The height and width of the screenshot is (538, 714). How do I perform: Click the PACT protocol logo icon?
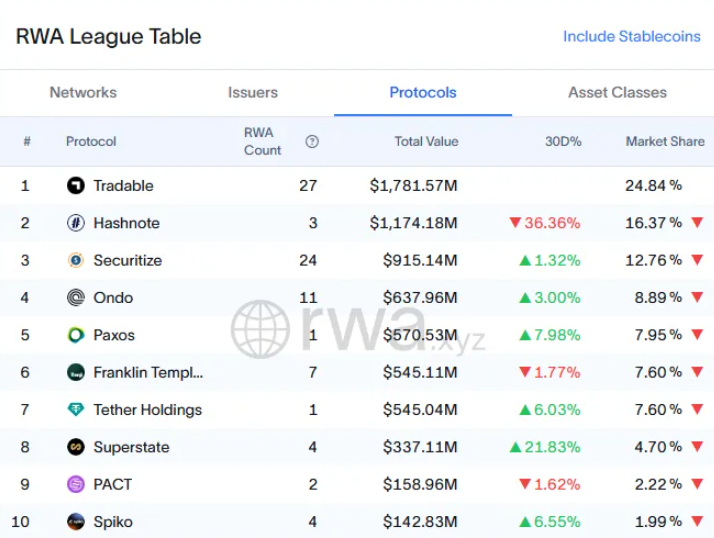pyautogui.click(x=76, y=484)
